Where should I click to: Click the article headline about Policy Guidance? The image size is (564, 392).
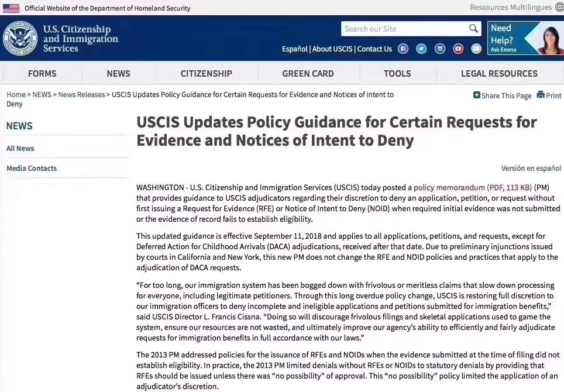336,131
